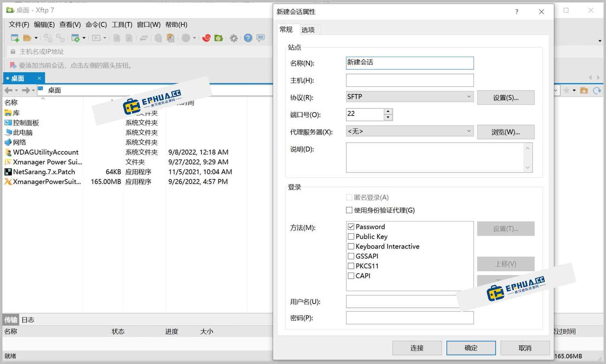
Task: Click down arrow of description scrollbar
Action: (x=528, y=168)
